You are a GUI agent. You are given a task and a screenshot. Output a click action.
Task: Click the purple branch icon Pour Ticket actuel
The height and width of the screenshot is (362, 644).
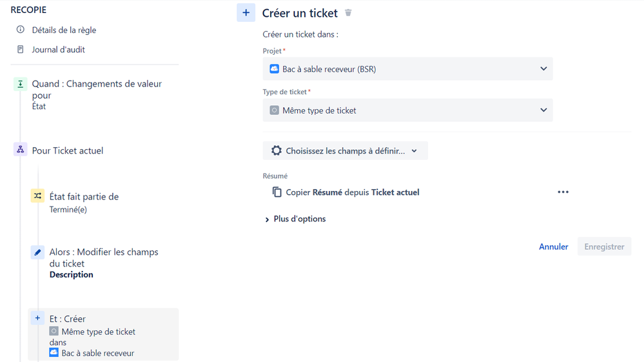(x=20, y=150)
